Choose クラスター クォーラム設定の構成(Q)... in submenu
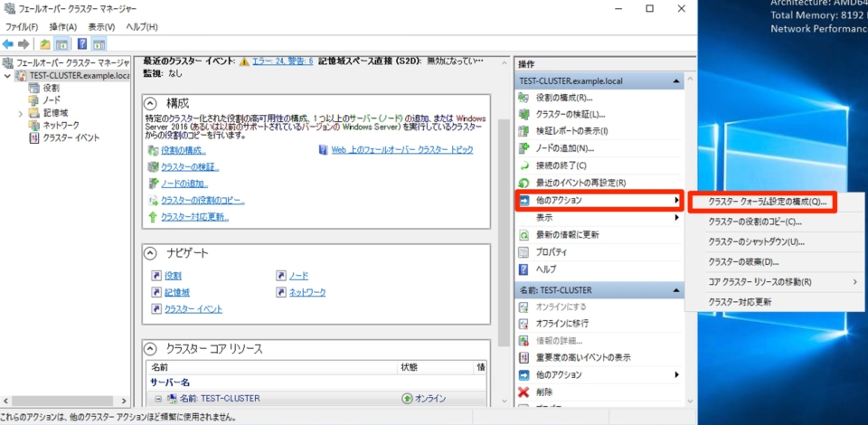The image size is (868, 425). tap(768, 202)
